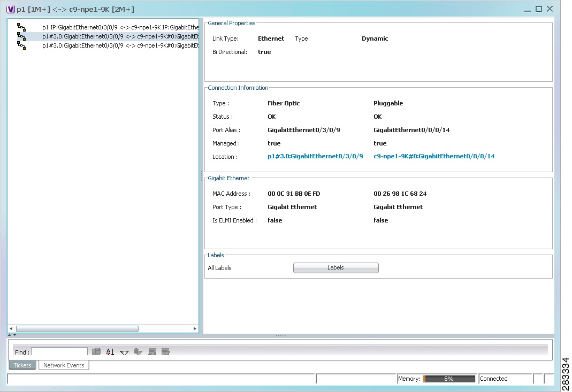Open location link c9-npe1-9K#0:GigabitEthernet0/0/0/14

coord(434,157)
